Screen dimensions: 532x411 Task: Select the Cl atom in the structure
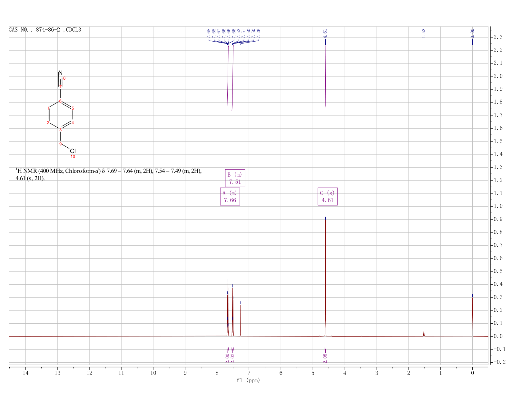click(73, 151)
